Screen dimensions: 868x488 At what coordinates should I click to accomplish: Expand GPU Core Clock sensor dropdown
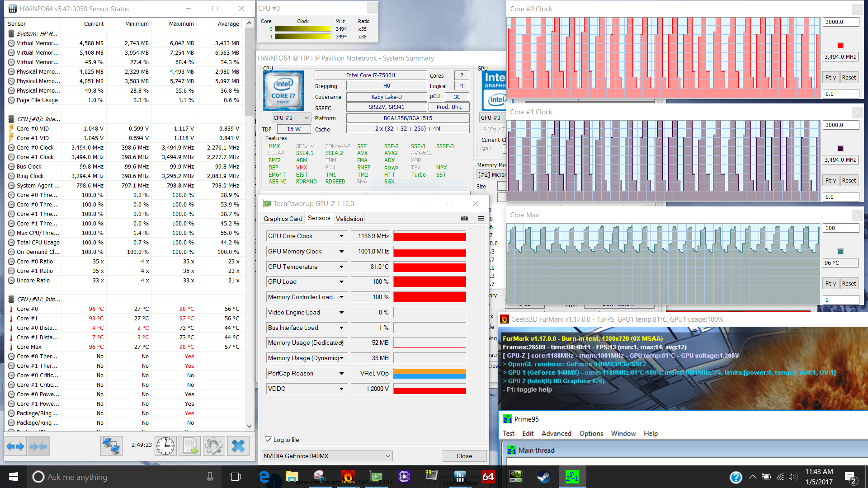click(x=341, y=236)
